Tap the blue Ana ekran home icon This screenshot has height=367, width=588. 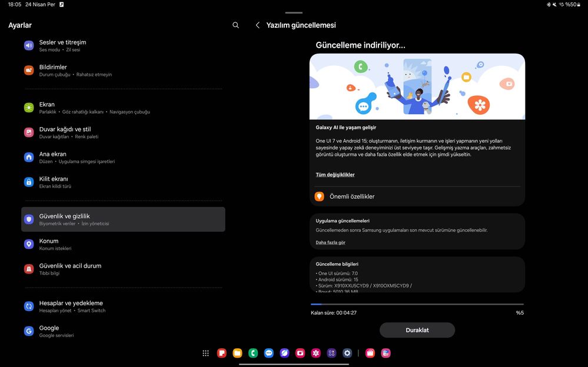29,157
